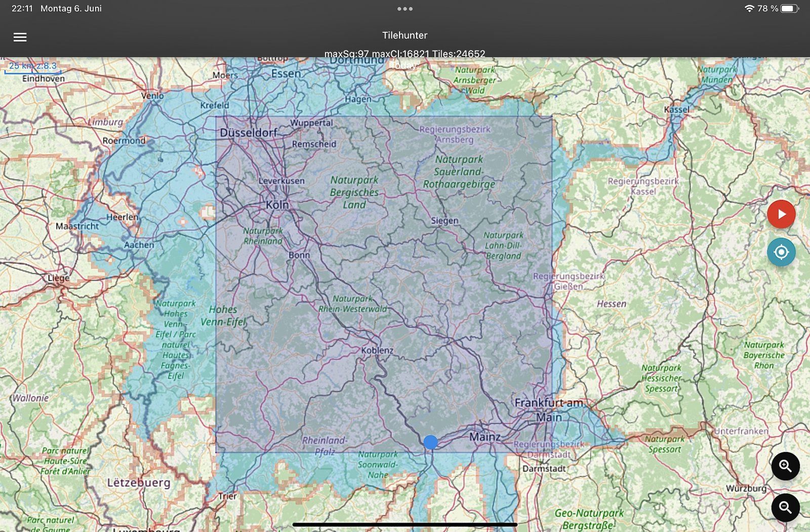Viewport: 810px width, 532px height.
Task: Tap the Siegen label on the map
Action: click(x=444, y=221)
